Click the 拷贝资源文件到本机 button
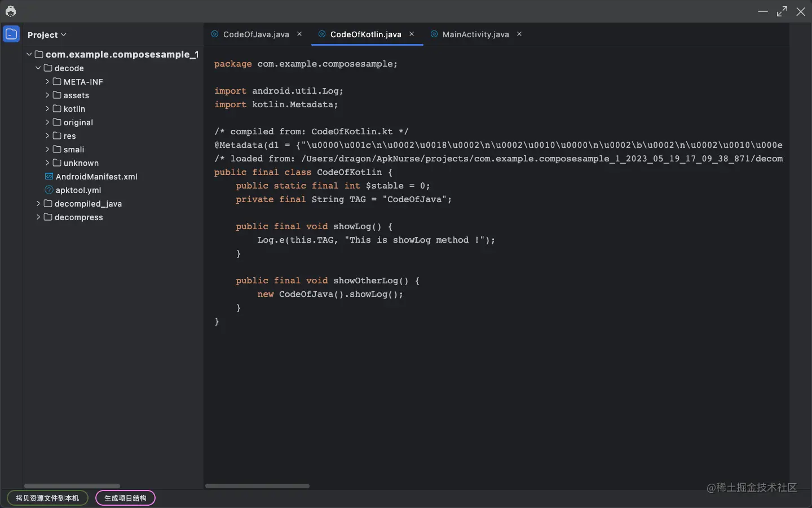This screenshot has width=812, height=508. pos(47,498)
